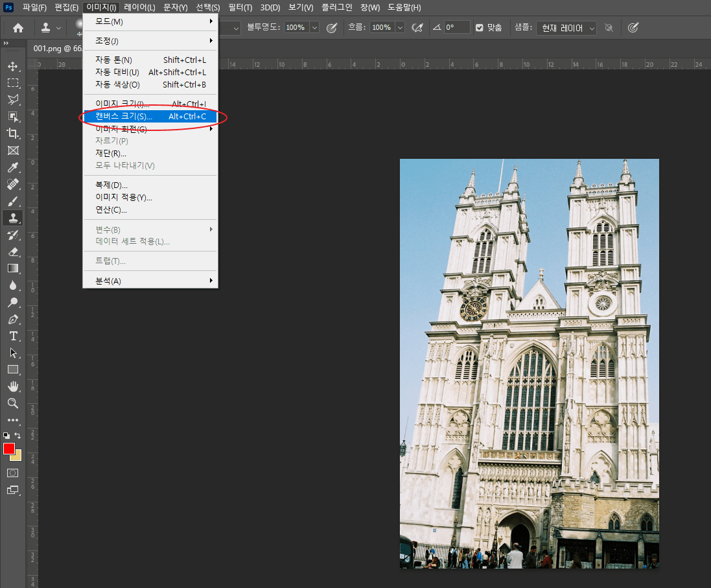Toggle pressure for opacity icon

pyautogui.click(x=332, y=28)
